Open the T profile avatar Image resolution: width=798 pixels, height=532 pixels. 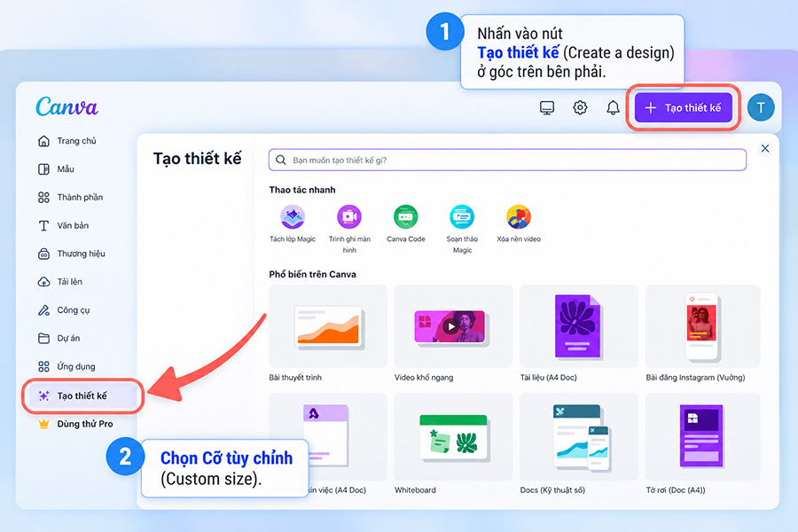click(761, 107)
